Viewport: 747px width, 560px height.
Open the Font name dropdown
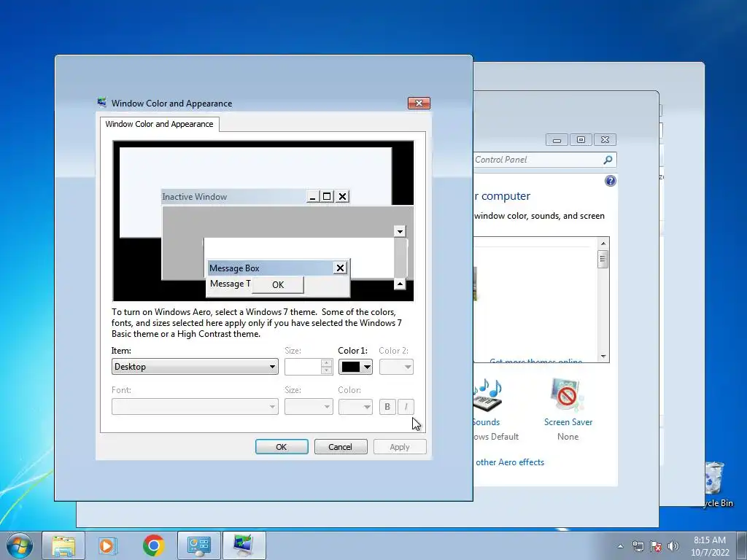click(194, 407)
